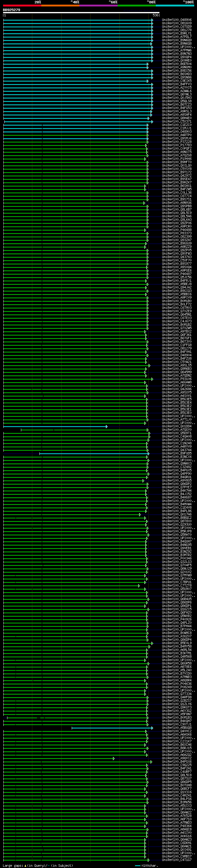Open hit UniRef100_O48906
Viewport: 197px width, 868px height.
pos(177,20)
